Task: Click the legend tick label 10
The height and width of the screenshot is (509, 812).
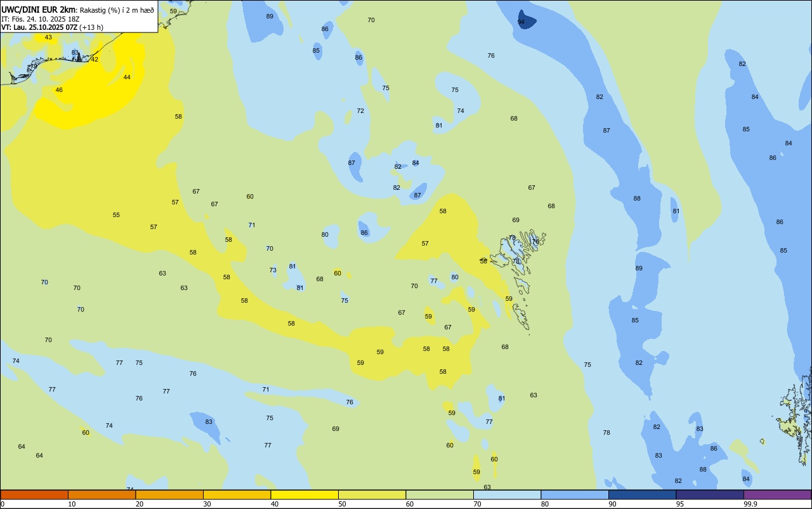Action: (72, 504)
